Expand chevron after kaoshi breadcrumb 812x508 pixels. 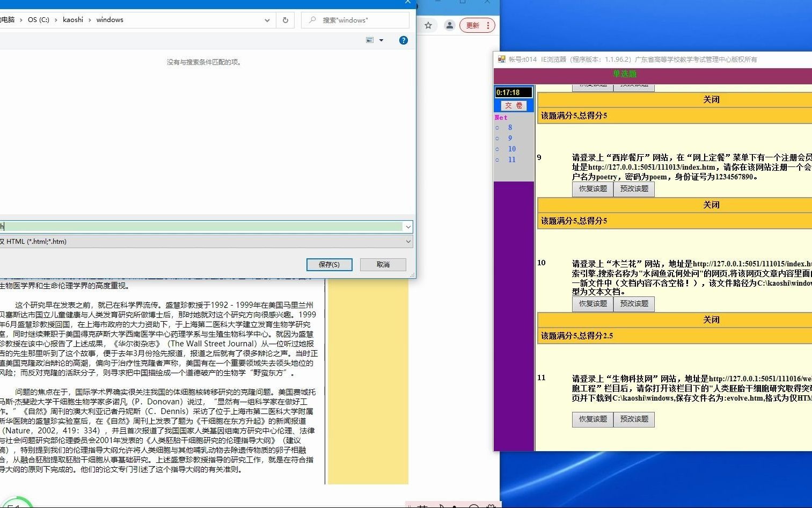(90, 20)
